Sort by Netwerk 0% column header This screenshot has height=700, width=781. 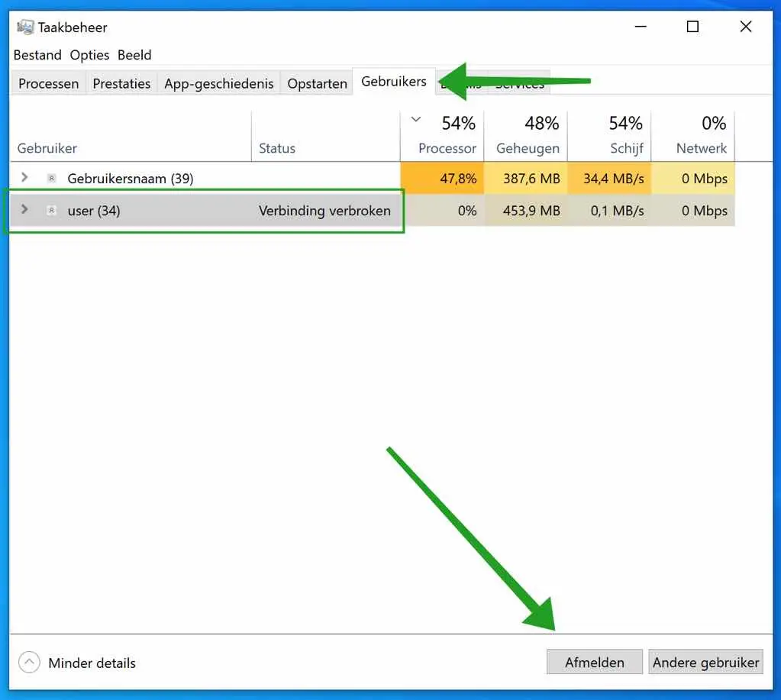point(693,135)
